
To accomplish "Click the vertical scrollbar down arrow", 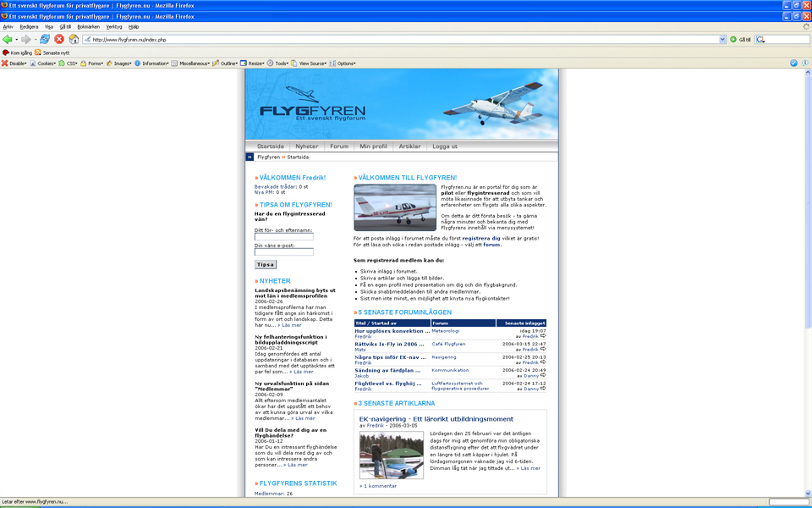I will point(807,494).
